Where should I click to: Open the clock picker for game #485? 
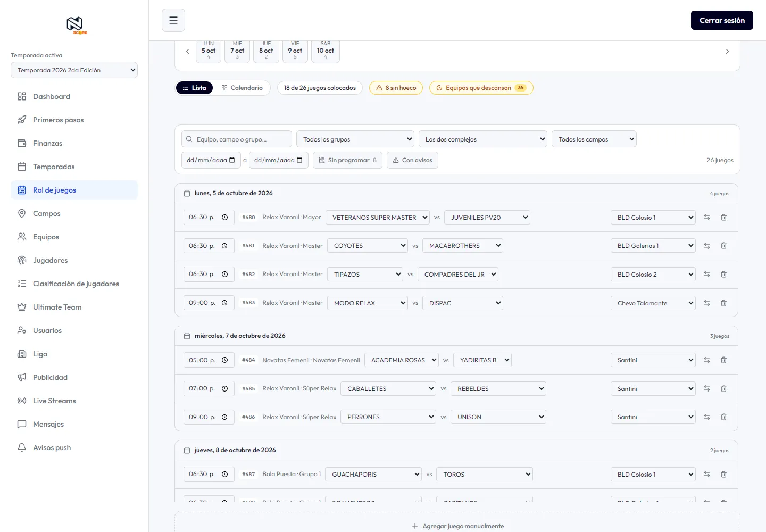224,389
